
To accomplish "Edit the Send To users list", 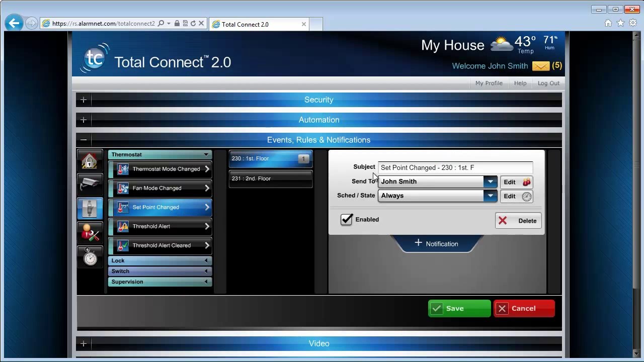I will (x=516, y=182).
